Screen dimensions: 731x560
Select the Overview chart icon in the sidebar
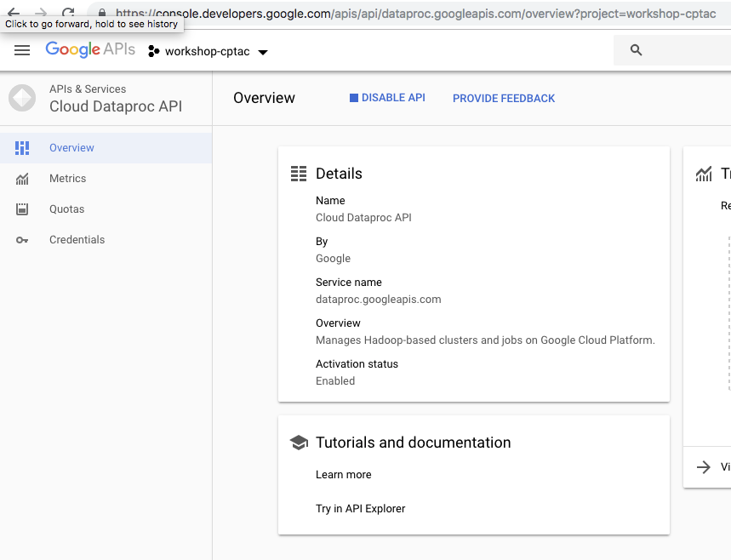coord(22,147)
